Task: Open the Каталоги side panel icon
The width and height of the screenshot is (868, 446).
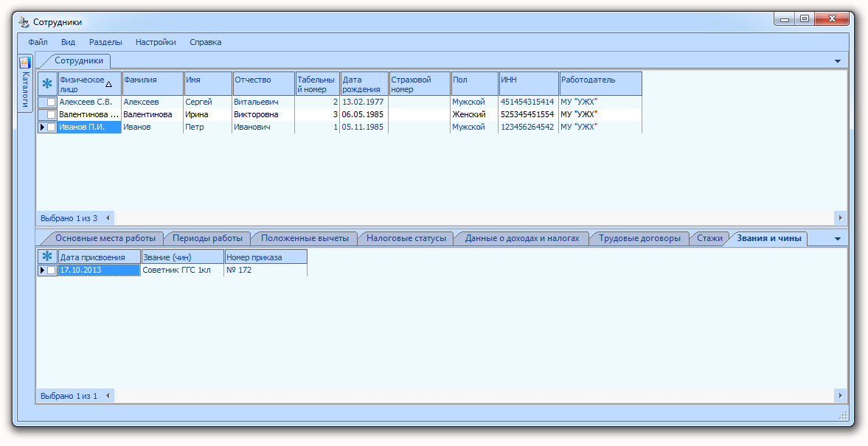Action: (25, 63)
